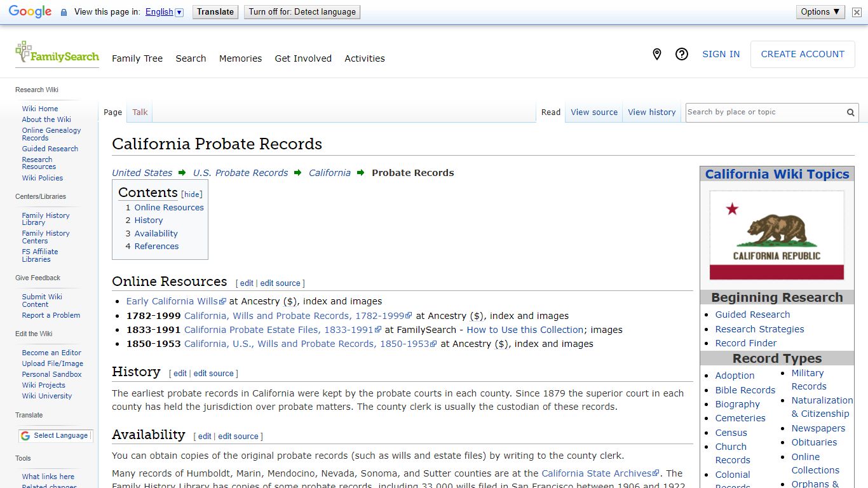
Task: Click Upload File/Image in sidebar
Action: [x=53, y=363]
